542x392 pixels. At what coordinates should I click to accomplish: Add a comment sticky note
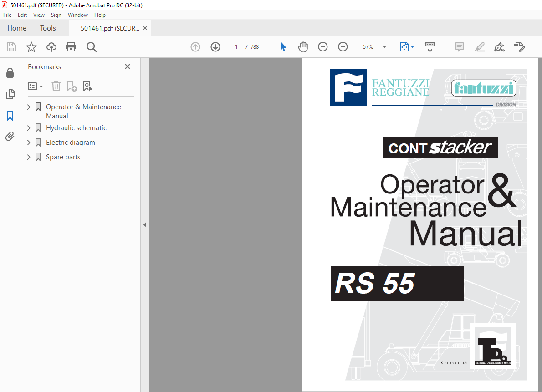[460, 46]
